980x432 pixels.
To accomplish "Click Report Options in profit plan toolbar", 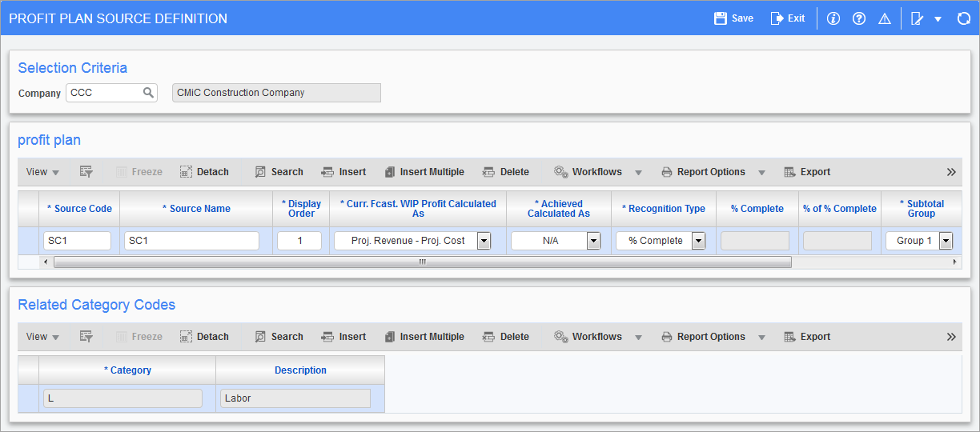I will [x=703, y=172].
